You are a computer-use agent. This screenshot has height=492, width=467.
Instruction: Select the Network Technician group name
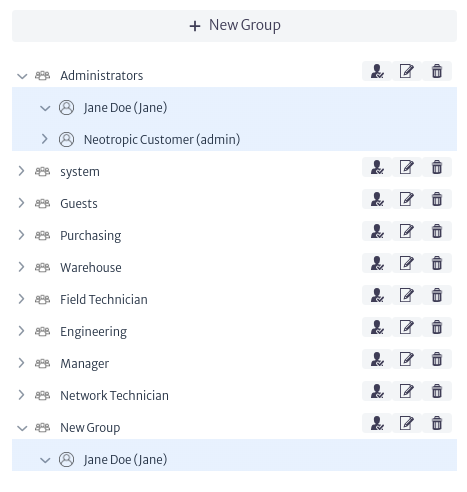pyautogui.click(x=114, y=396)
